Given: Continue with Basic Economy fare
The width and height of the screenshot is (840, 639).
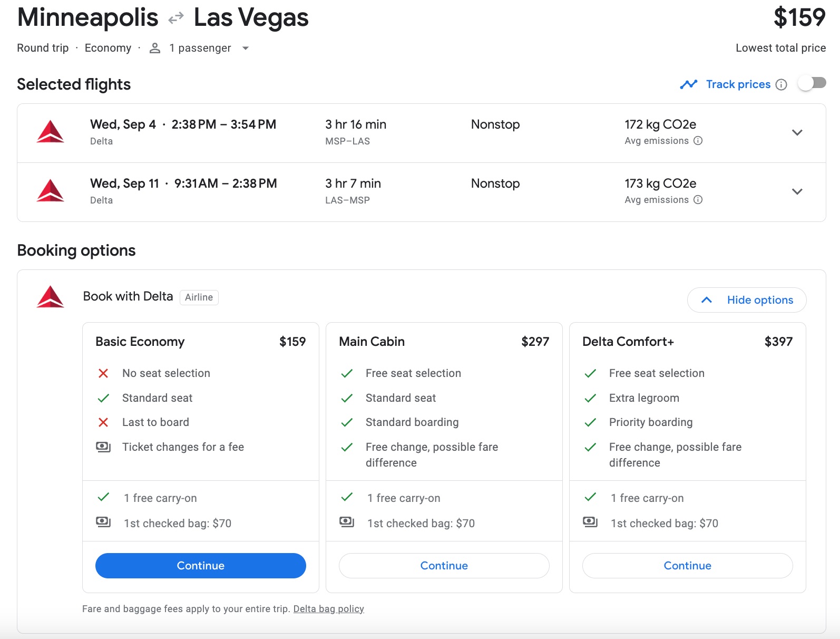Looking at the screenshot, I should pos(201,566).
